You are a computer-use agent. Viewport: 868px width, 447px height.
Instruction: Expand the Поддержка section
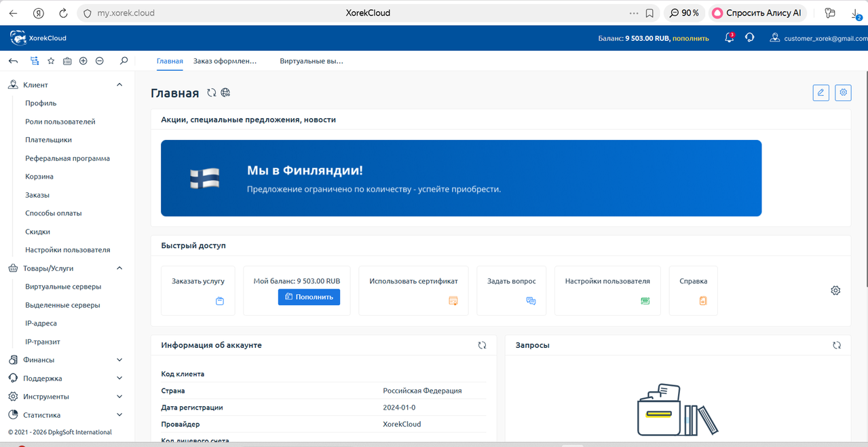(x=119, y=378)
